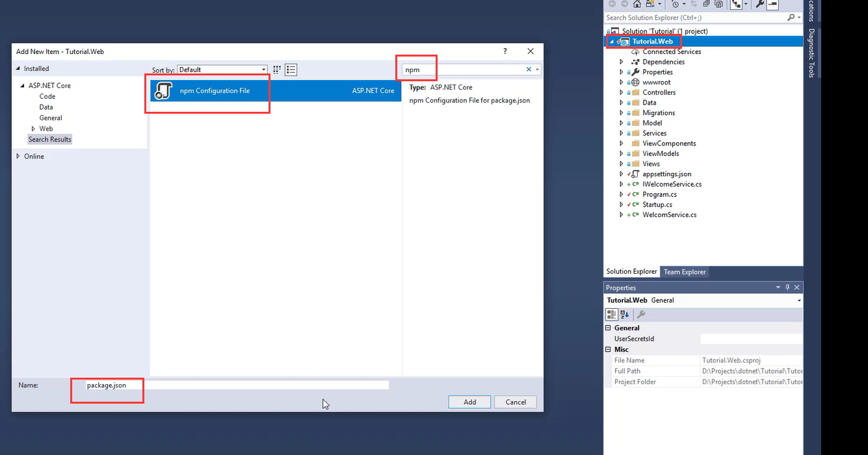This screenshot has height=455, width=868.
Task: Toggle nested view icon in Solution Explorer
Action: 736,4
